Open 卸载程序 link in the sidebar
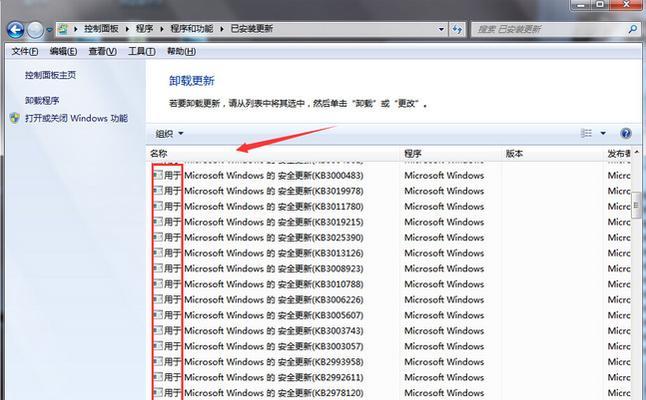 pos(42,101)
